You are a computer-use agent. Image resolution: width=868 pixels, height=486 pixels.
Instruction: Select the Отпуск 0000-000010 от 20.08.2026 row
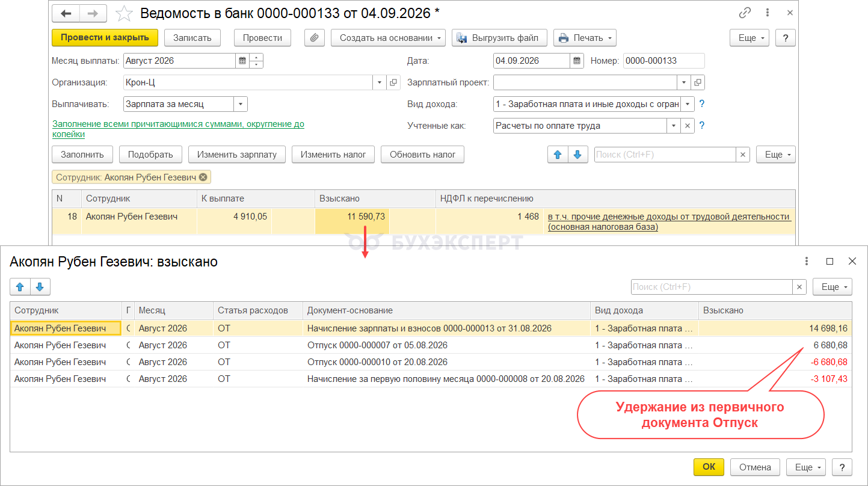click(431, 362)
